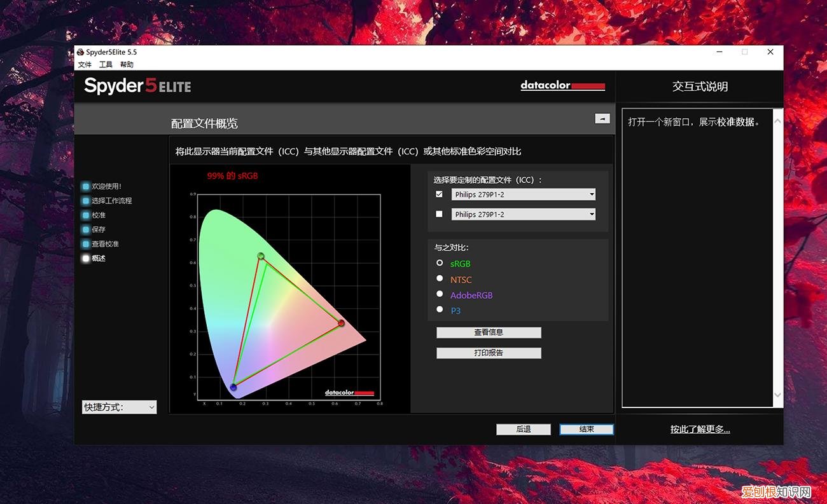Close the Spyder5Elite window
Screen dimensions: 827x504
[x=770, y=52]
